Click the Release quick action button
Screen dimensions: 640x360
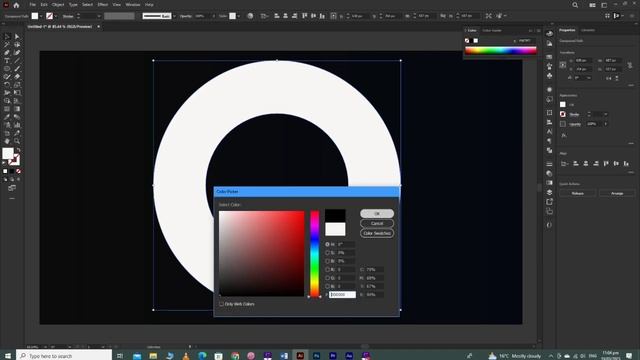[578, 193]
